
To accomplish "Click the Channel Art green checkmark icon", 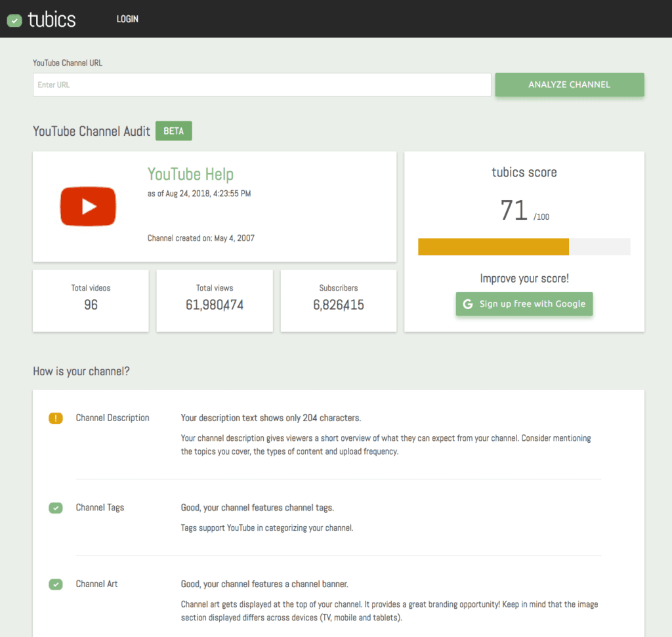I will click(x=56, y=585).
